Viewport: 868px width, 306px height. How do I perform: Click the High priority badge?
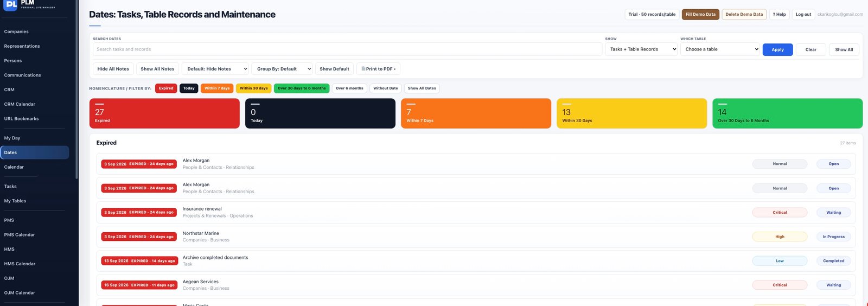(x=780, y=237)
